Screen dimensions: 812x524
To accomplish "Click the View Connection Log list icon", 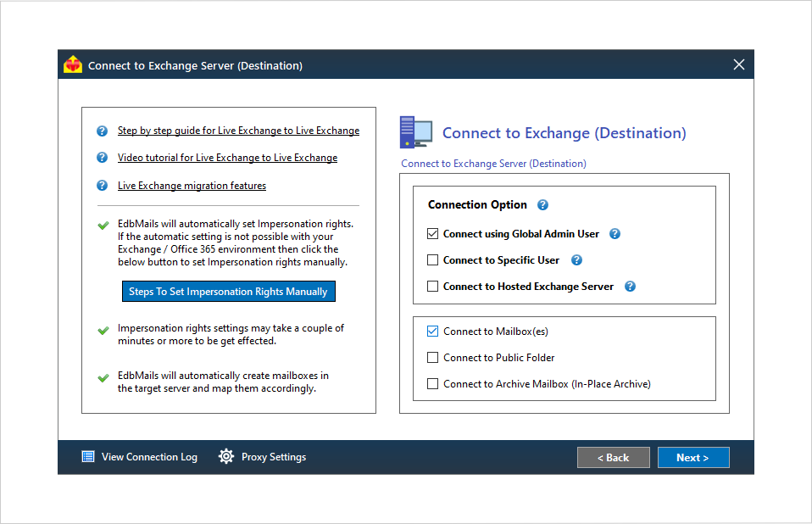I will (x=88, y=457).
